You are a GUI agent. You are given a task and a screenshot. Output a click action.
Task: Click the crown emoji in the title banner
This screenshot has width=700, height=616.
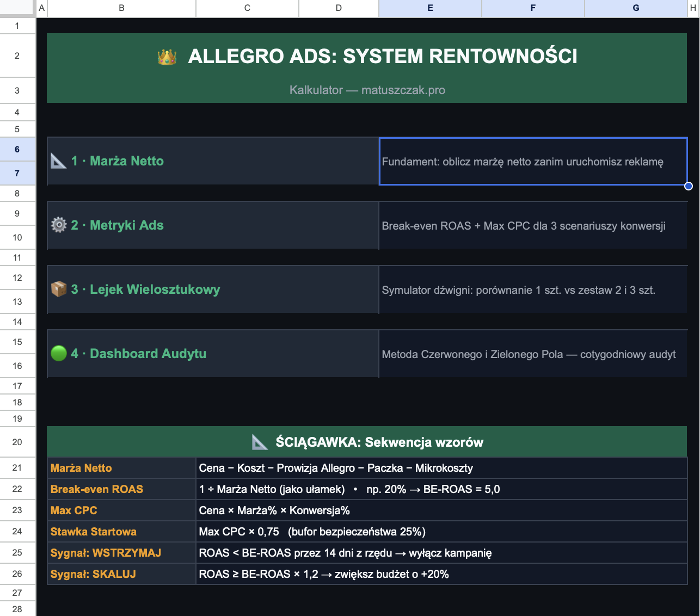point(167,57)
